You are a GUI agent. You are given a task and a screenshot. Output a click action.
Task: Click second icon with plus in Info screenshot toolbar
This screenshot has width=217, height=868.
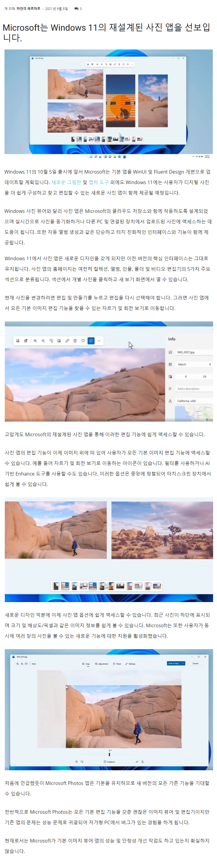(25, 341)
